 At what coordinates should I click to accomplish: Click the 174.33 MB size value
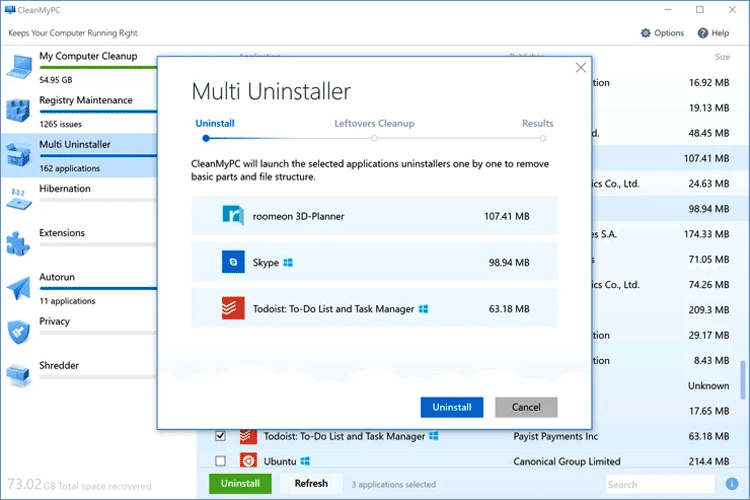[706, 234]
